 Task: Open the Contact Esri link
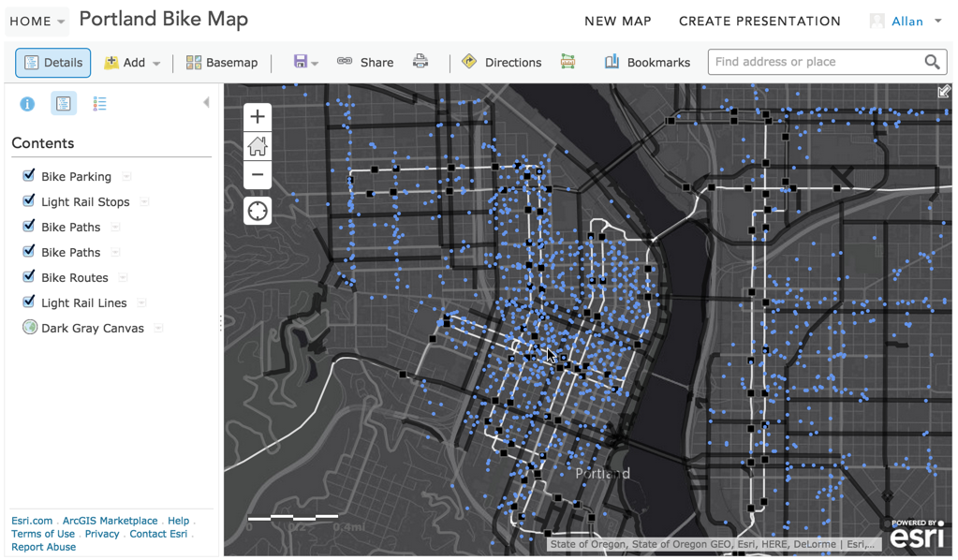tap(158, 533)
